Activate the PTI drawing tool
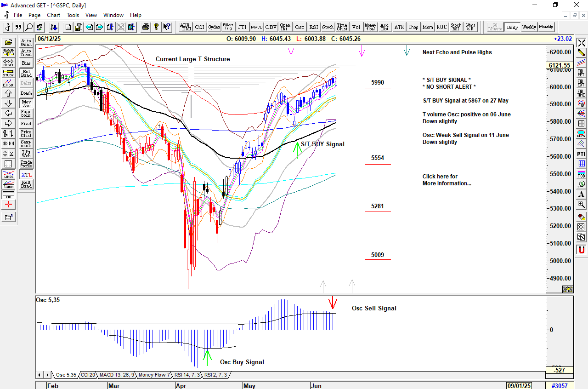 (x=581, y=154)
